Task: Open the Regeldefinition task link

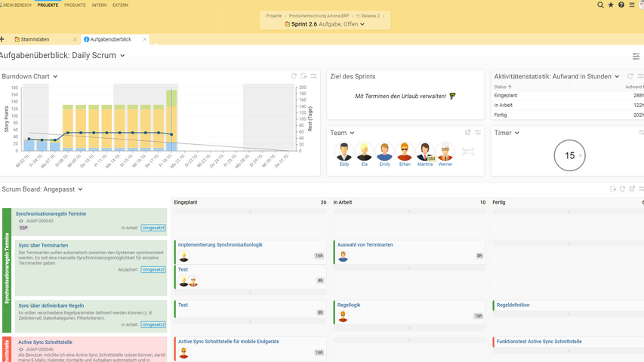Action: (x=513, y=305)
